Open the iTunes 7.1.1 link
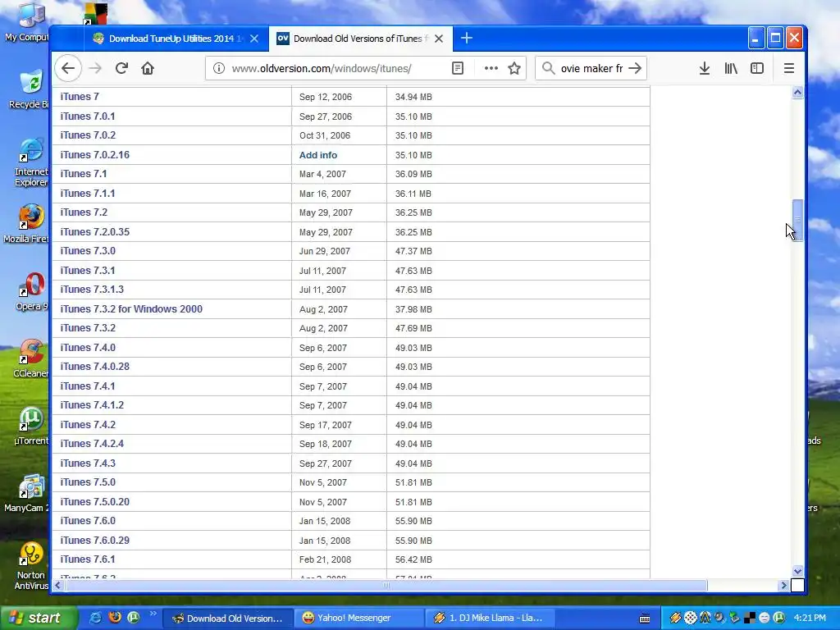The width and height of the screenshot is (840, 630). pyautogui.click(x=88, y=194)
